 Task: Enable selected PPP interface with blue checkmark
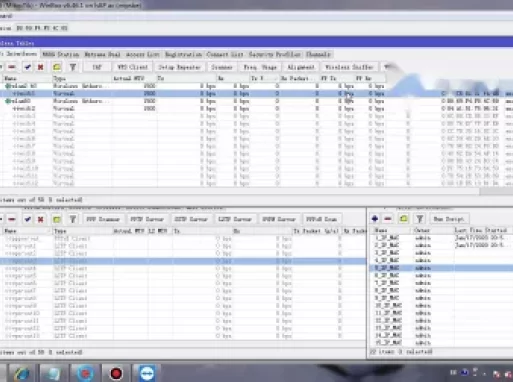[x=28, y=219]
